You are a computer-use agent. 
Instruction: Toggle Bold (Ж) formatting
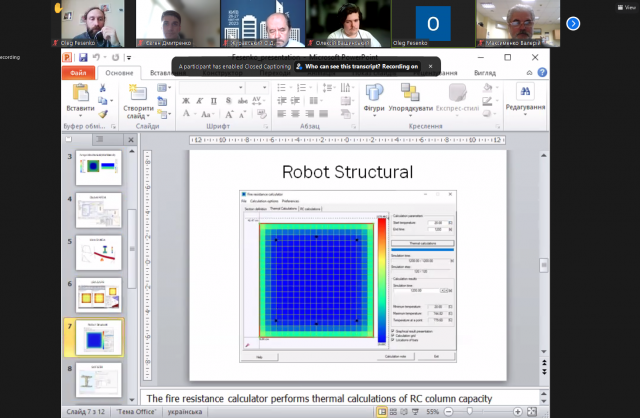(186, 101)
